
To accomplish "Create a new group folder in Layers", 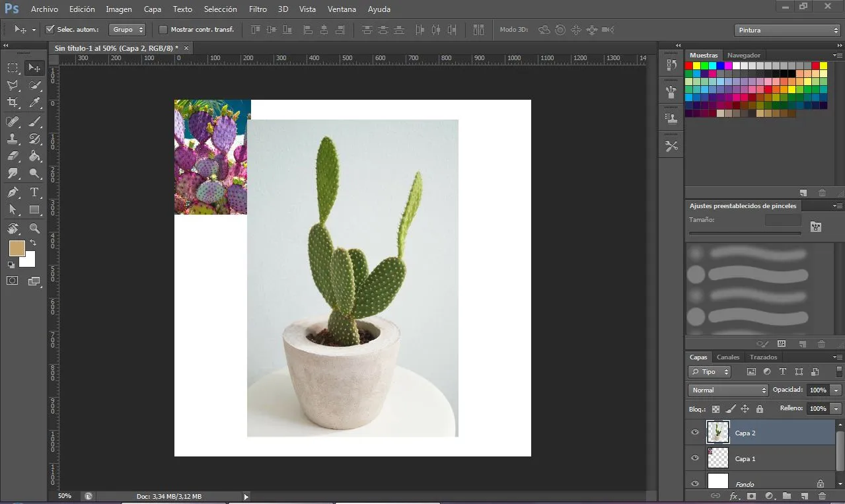I will tap(787, 495).
